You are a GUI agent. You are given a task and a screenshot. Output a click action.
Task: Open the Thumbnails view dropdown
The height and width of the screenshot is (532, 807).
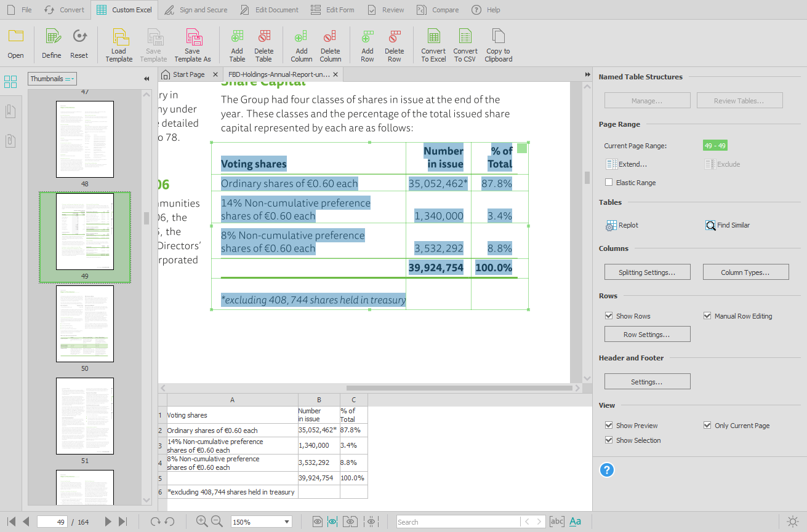point(52,79)
